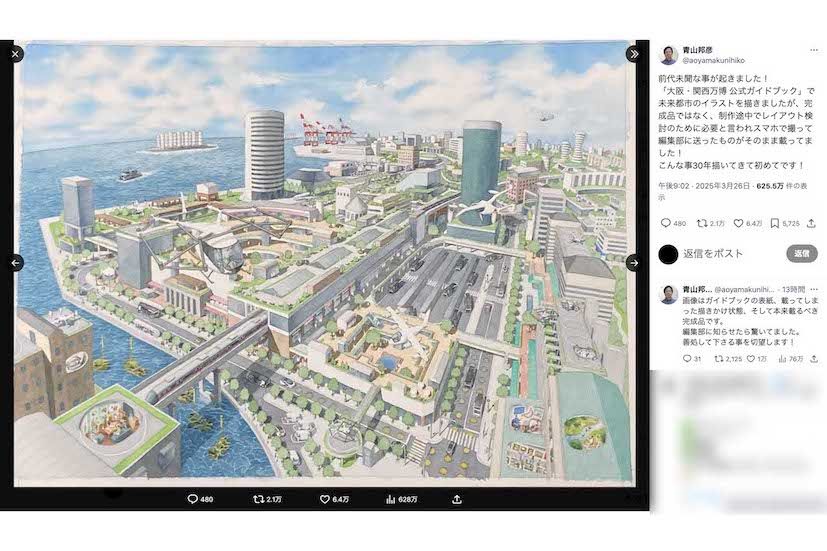The width and height of the screenshot is (827, 551).
Task: Click the reply icon below the image showing 480
Action: click(193, 499)
